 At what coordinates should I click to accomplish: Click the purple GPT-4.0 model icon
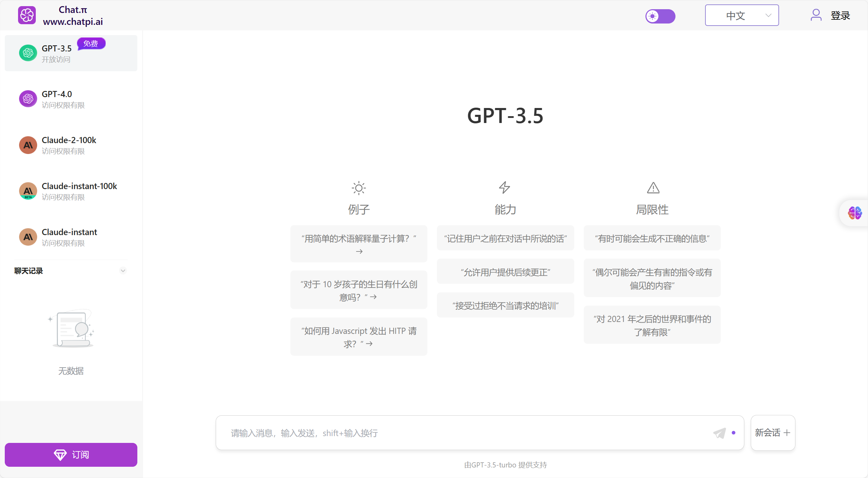tap(28, 99)
